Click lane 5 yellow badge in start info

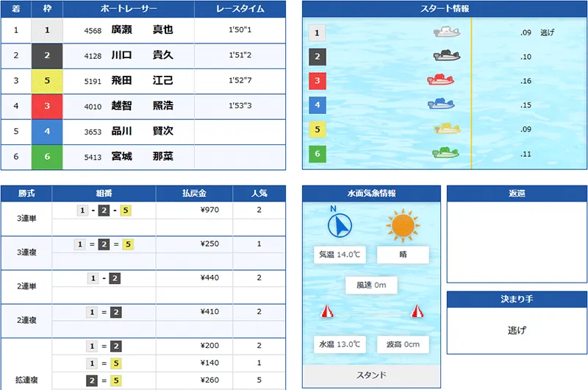pyautogui.click(x=318, y=130)
